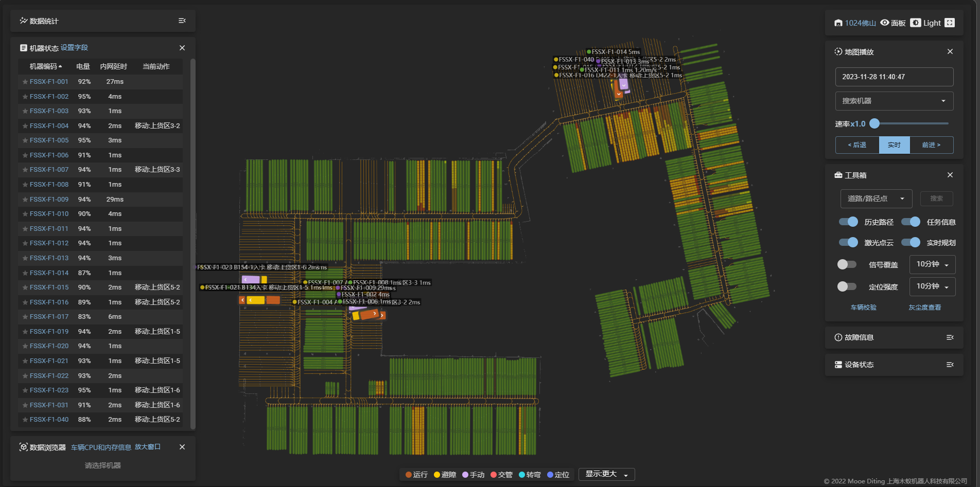Viewport: 980px width, 487px height.
Task: Toggle the 任务信息 switch
Action: click(x=911, y=222)
